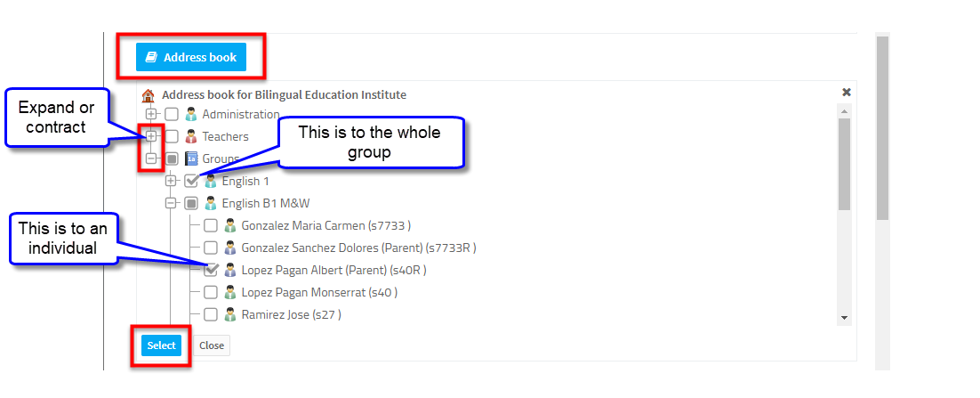Click the Lopez Pagan Albert parent icon
980x398 pixels.
click(x=230, y=271)
